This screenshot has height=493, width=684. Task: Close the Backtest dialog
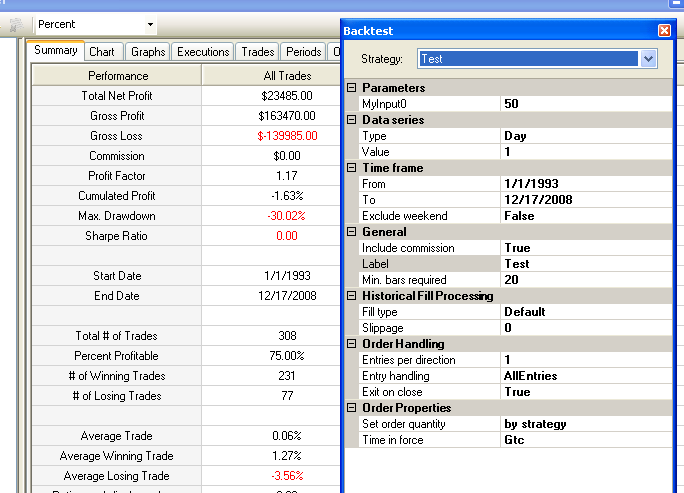point(664,31)
